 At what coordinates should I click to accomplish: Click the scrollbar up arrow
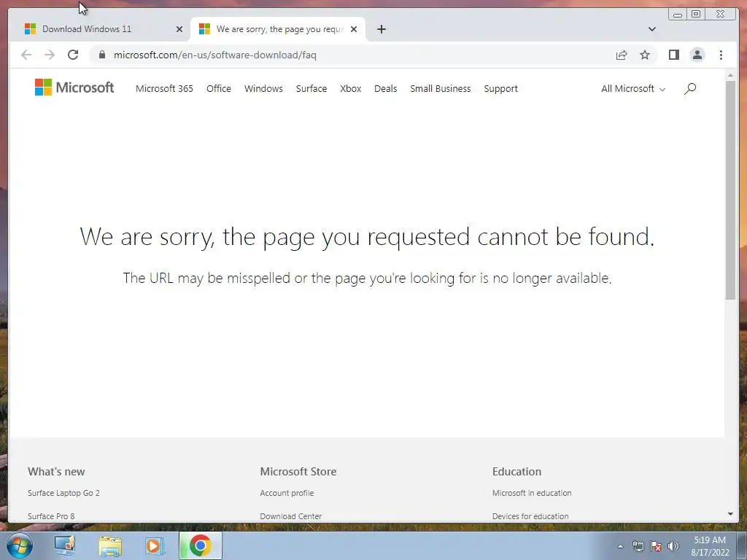tap(730, 75)
